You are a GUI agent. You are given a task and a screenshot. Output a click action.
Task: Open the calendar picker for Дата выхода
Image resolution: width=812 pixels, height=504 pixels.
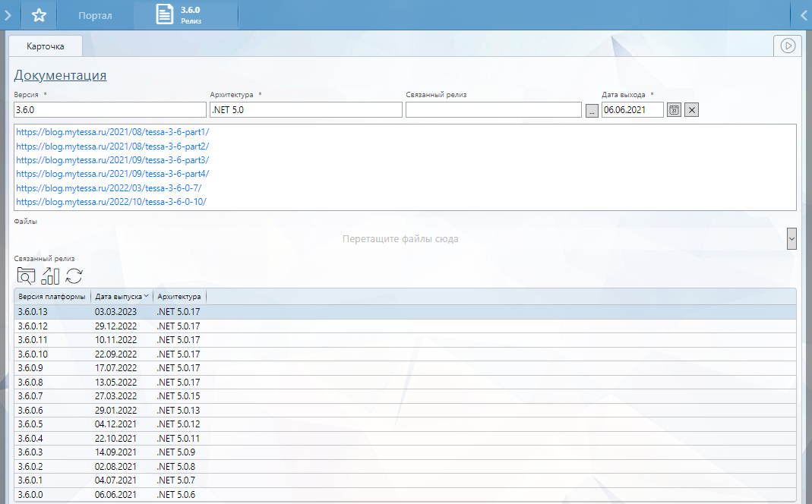(674, 110)
